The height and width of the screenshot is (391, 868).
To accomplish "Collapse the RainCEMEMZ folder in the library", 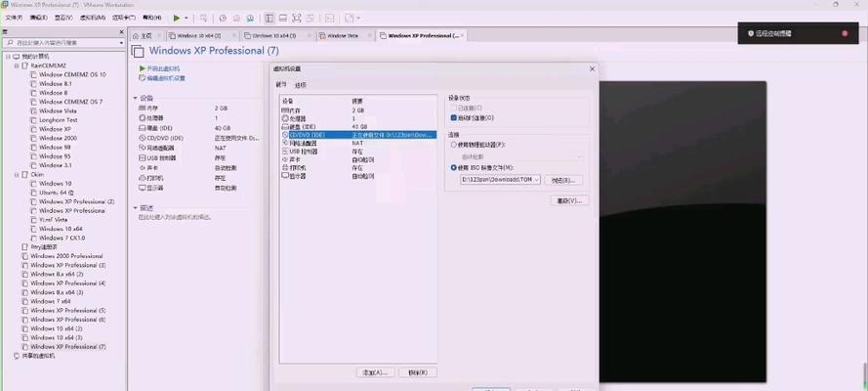I will coord(18,65).
